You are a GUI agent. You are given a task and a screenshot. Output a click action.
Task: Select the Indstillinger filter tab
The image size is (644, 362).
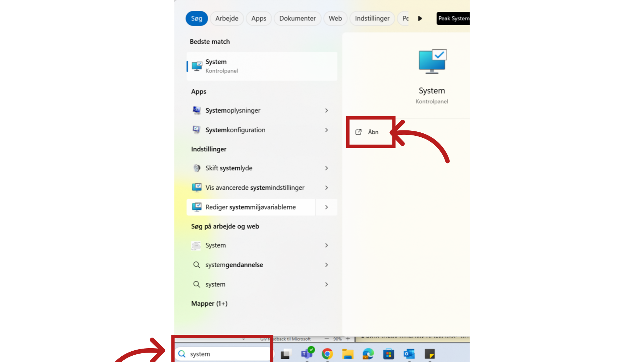click(372, 18)
